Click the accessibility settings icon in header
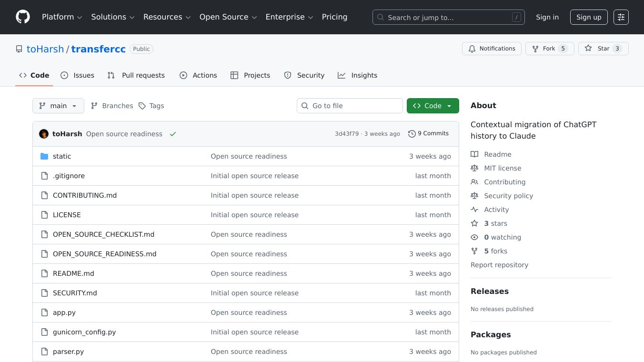This screenshot has width=644, height=362. point(621,17)
